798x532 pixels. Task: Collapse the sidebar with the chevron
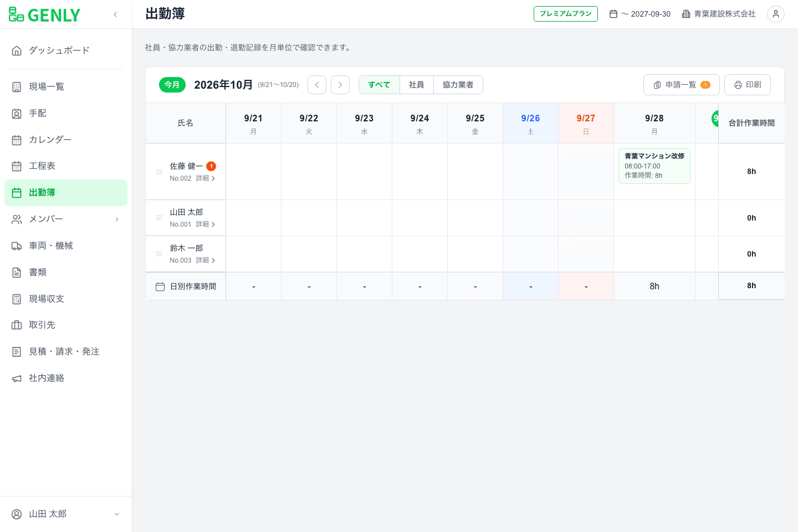coord(115,14)
